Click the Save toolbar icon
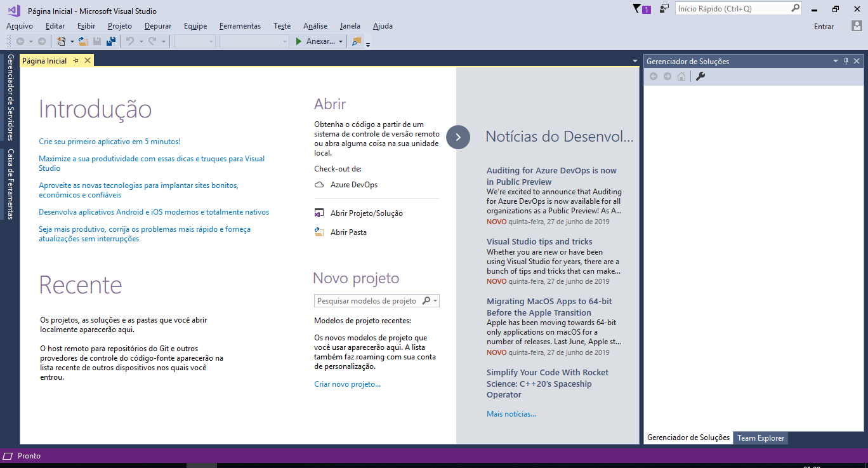 [x=97, y=41]
